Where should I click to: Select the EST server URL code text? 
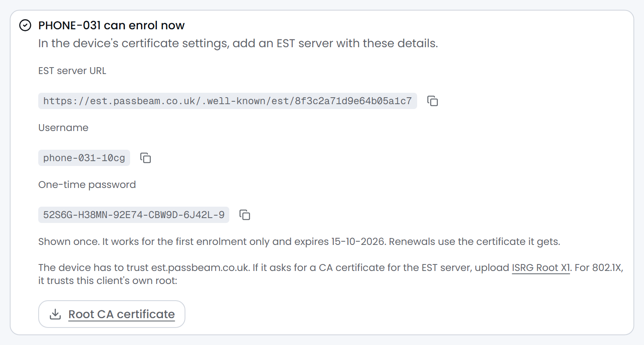click(x=228, y=101)
